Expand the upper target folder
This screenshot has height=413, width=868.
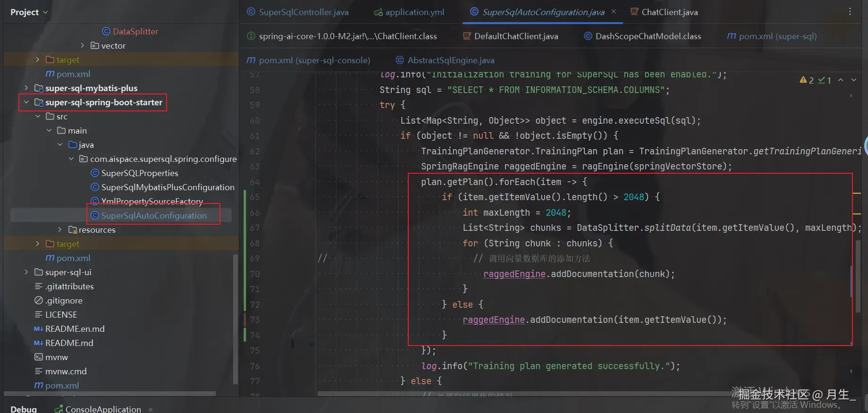pyautogui.click(x=38, y=60)
